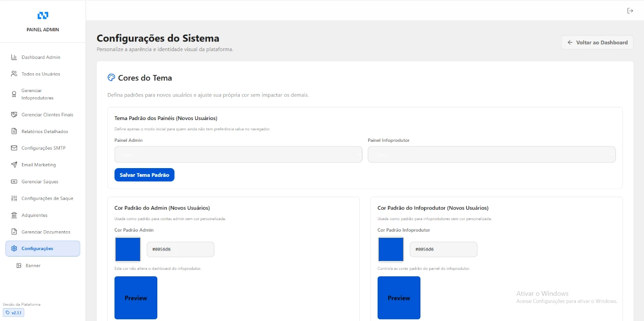This screenshot has width=644, height=321.
Task: Click the Configurações SMTP envelope icon
Action: point(14,148)
